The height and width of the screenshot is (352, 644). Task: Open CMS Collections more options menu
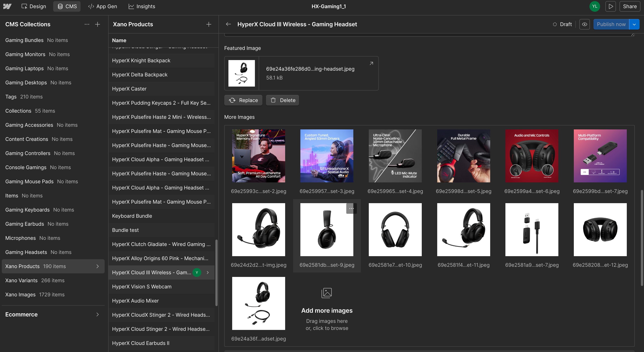87,24
